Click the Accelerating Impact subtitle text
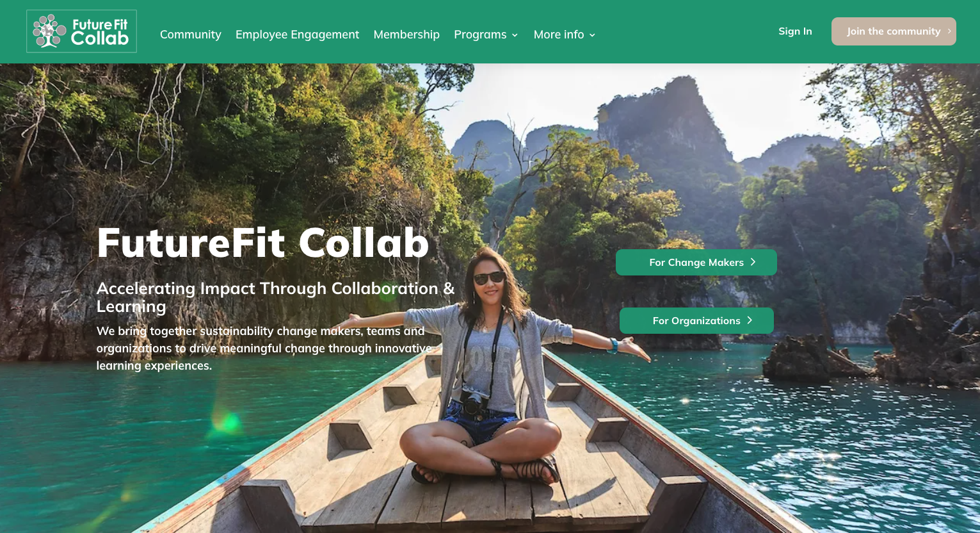 click(276, 297)
